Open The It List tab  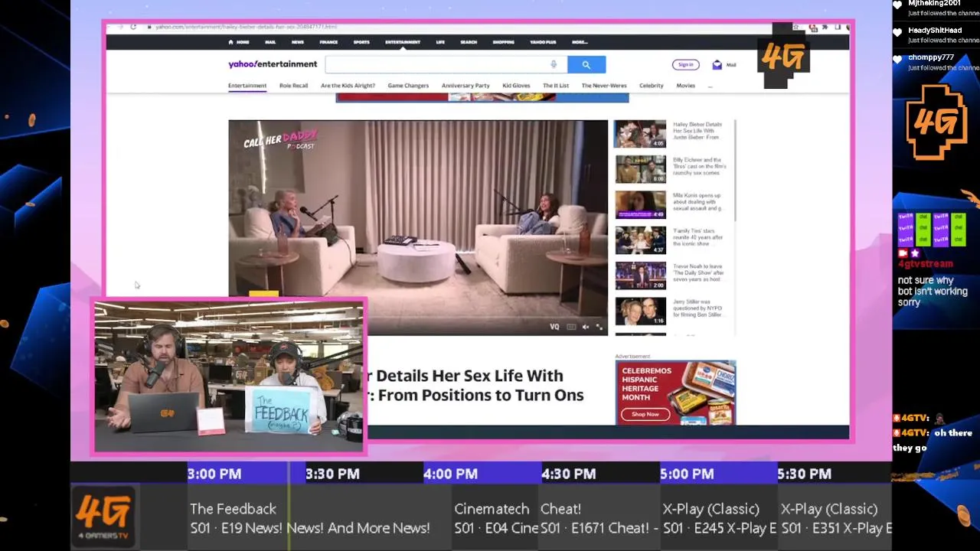556,86
